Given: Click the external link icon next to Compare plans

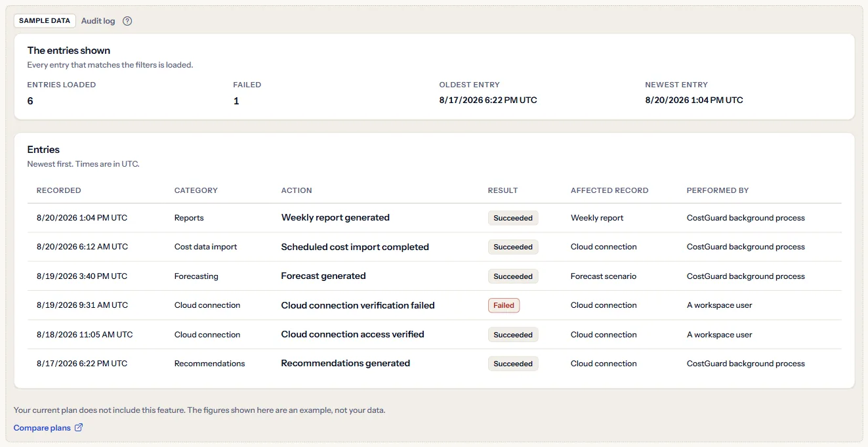Looking at the screenshot, I should point(79,428).
